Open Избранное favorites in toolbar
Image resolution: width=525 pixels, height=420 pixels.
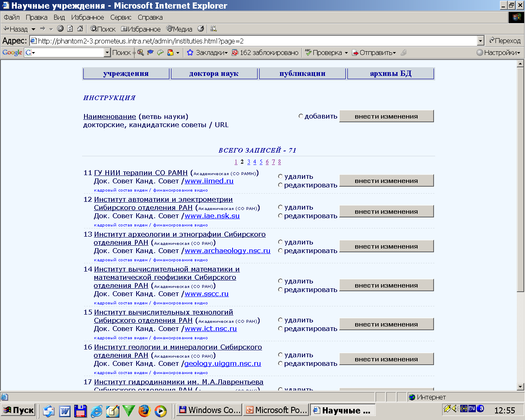(x=141, y=29)
